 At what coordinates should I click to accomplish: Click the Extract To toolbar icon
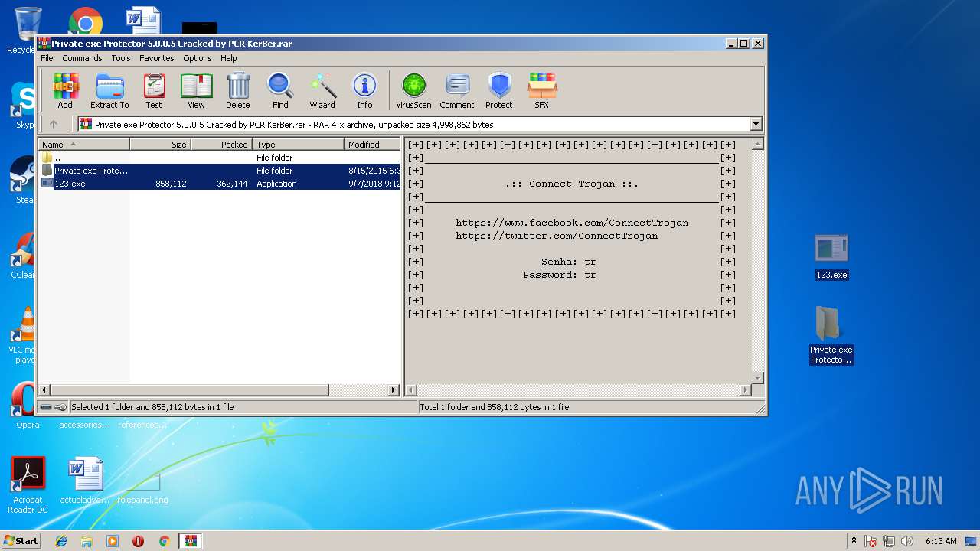(109, 91)
